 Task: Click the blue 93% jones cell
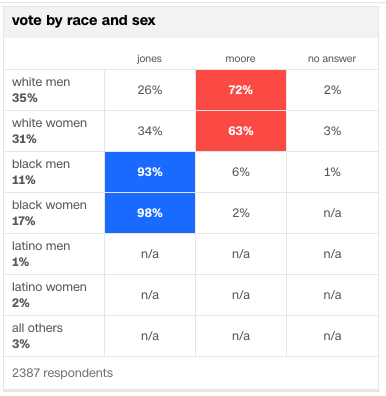[x=150, y=172]
